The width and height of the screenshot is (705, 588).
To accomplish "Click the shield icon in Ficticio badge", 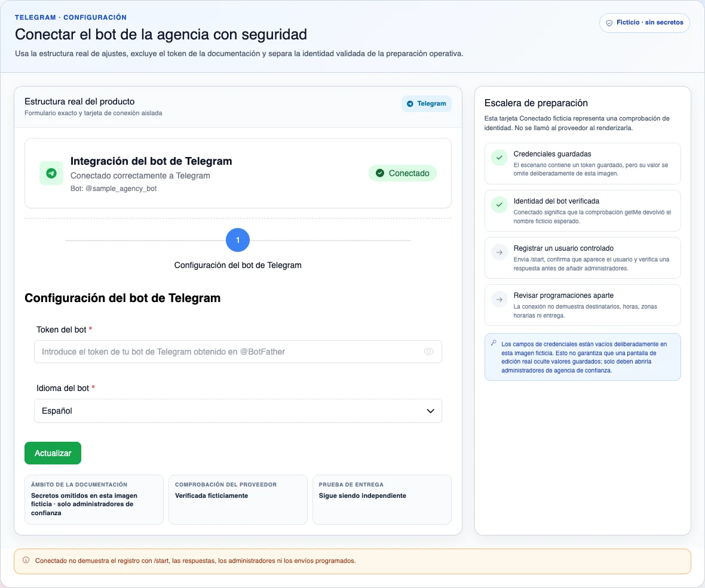I will 609,23.
